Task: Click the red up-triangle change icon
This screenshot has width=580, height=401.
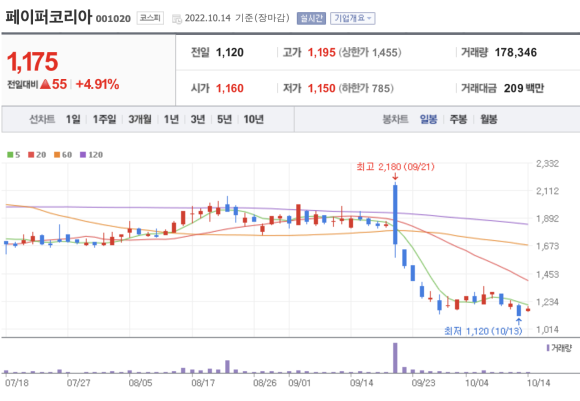Action: [x=45, y=84]
